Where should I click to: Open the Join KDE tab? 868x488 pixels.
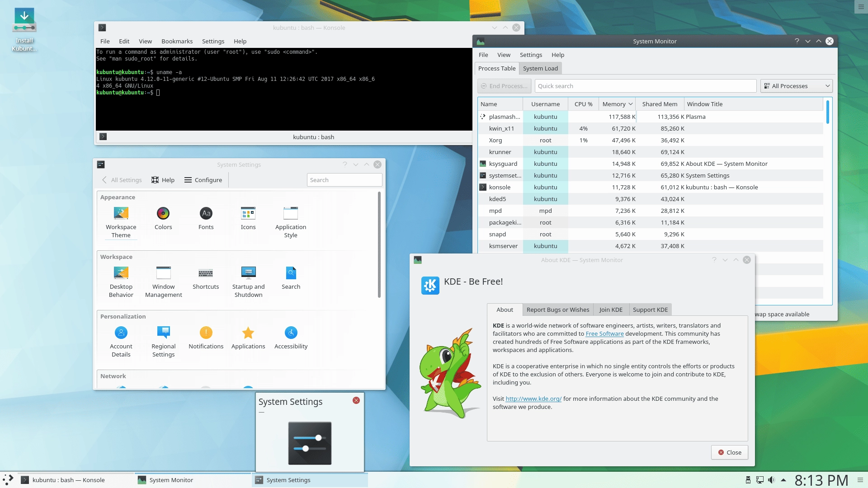(x=611, y=310)
